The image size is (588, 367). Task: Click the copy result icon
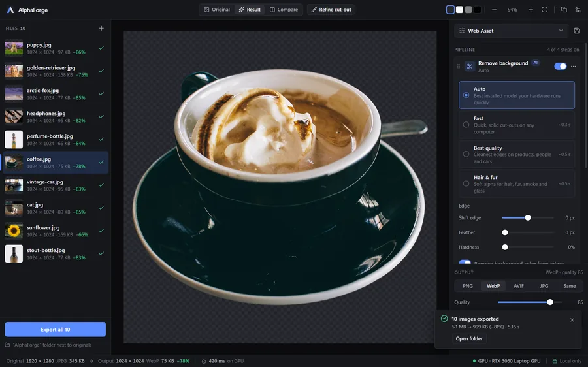(564, 10)
